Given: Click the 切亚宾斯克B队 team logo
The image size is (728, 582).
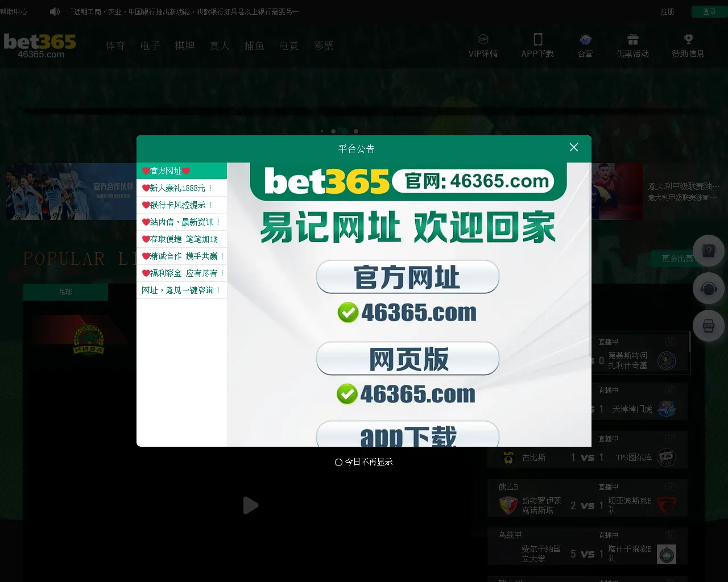Looking at the screenshot, I should click(667, 505).
